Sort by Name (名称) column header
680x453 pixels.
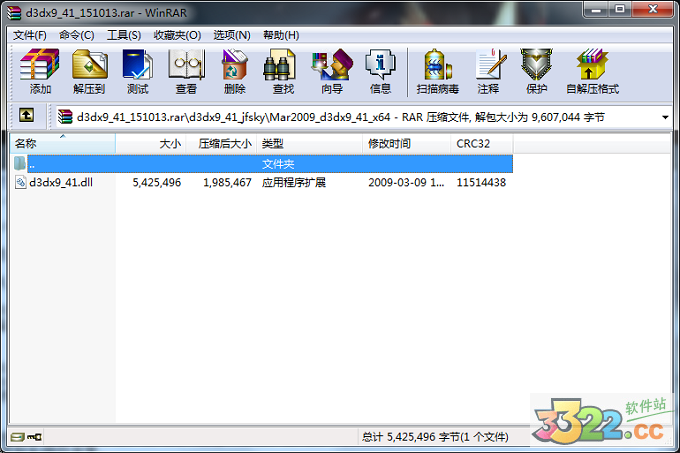click(63, 143)
